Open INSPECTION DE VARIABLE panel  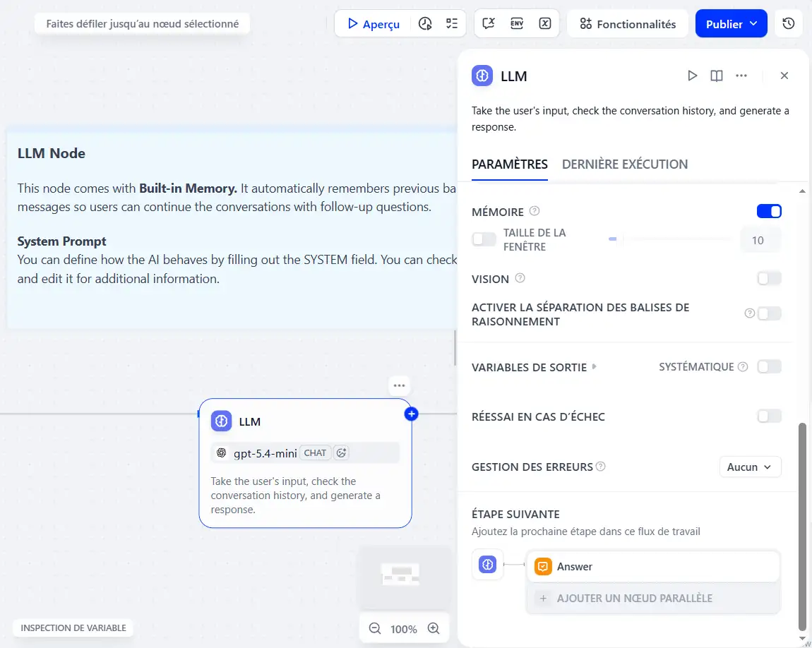pyautogui.click(x=73, y=628)
